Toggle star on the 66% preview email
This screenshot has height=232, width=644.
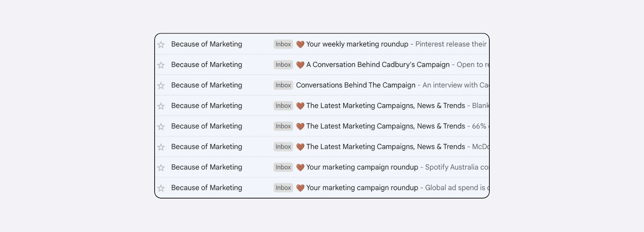pos(161,126)
